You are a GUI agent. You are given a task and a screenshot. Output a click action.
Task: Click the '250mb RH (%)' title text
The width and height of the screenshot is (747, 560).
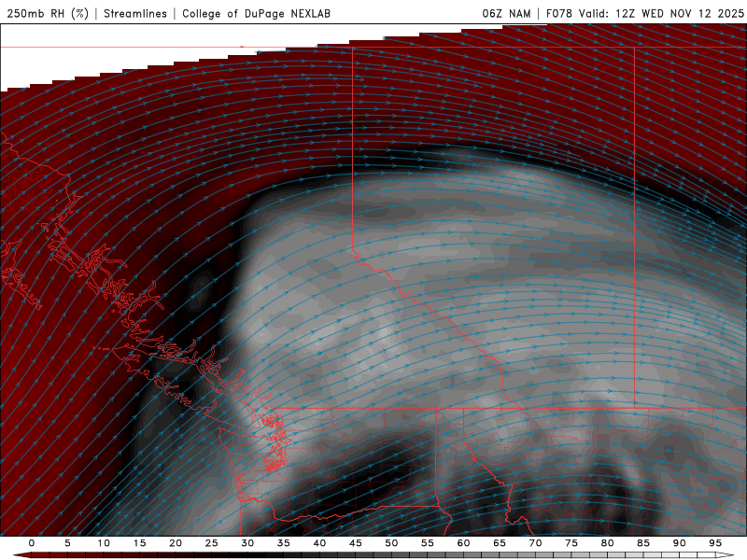tap(48, 13)
